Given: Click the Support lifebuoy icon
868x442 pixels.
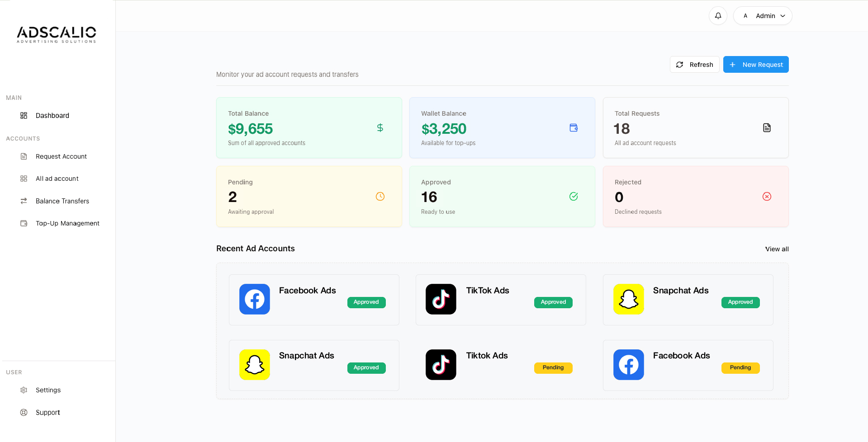Looking at the screenshot, I should click(x=24, y=413).
